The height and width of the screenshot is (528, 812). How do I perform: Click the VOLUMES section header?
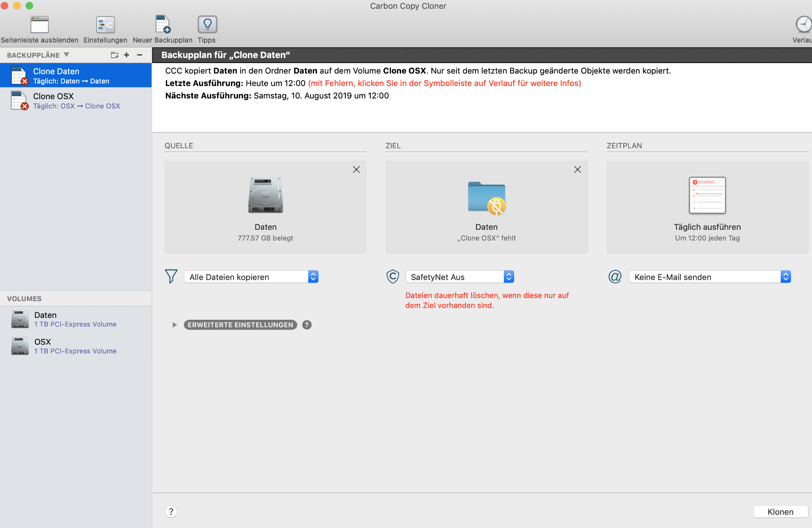coord(24,299)
